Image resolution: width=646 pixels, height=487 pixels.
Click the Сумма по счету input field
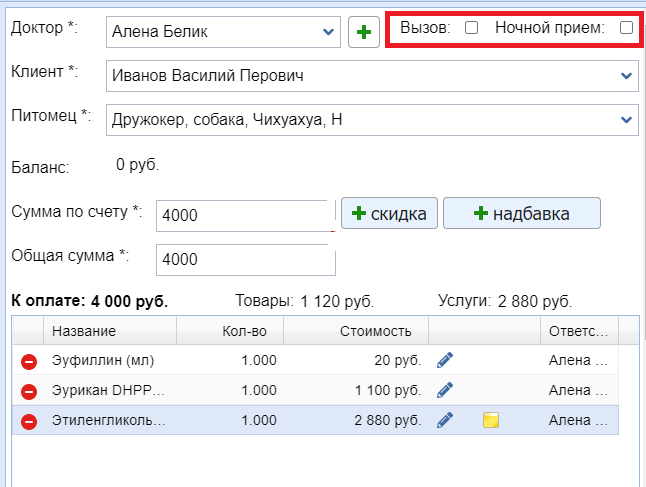click(x=244, y=215)
